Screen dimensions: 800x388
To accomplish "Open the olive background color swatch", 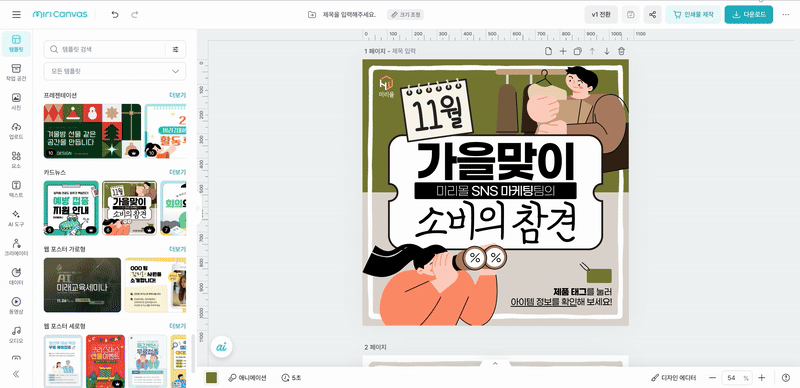I will point(211,378).
